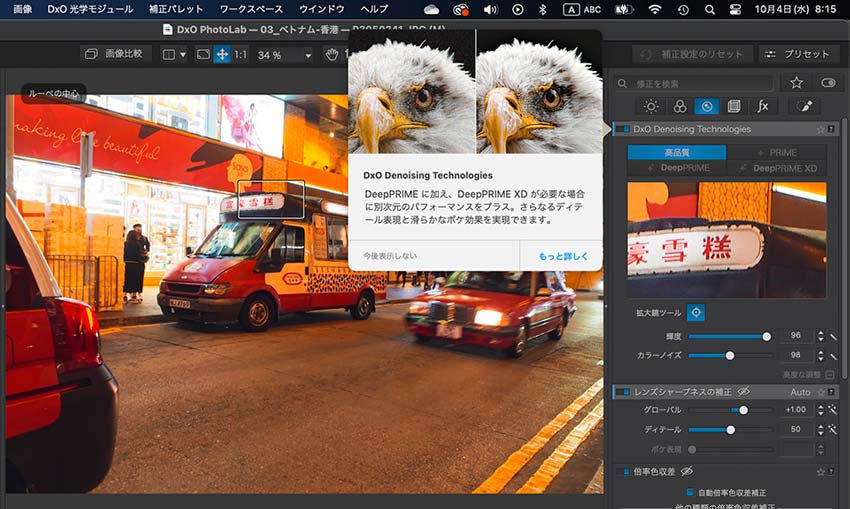This screenshot has width=850, height=509.
Task: Select the 高品質 denoising mode
Action: [676, 153]
